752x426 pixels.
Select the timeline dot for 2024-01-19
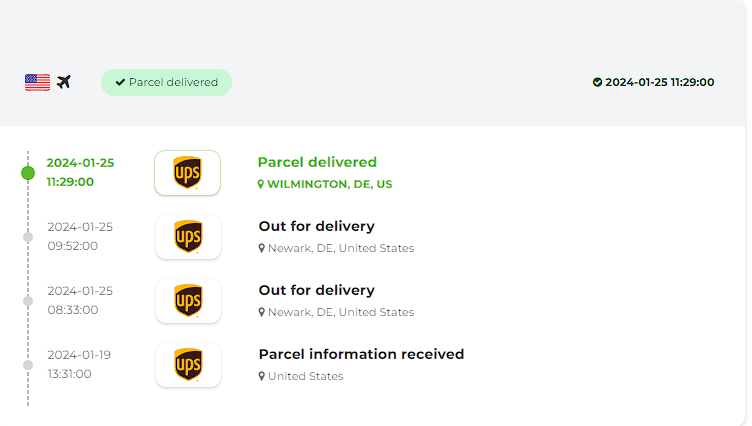click(28, 365)
